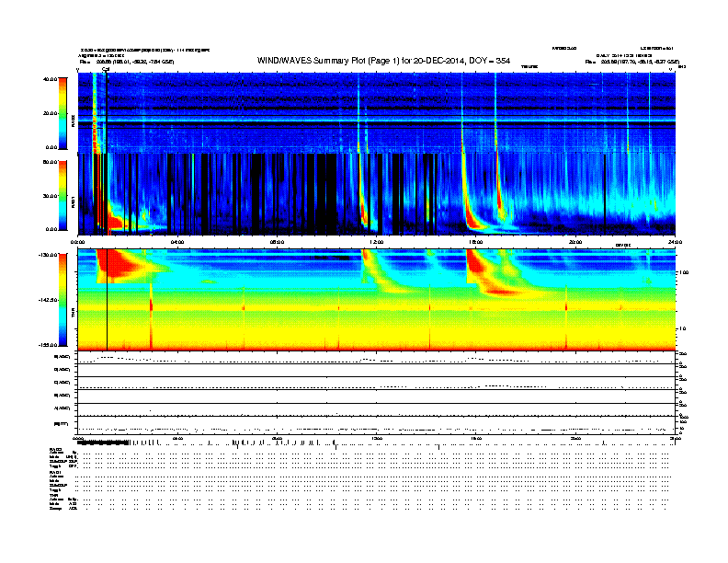The height and width of the screenshot is (563, 728).
Task: Click the TNR color scale bar
Action: coord(63,300)
